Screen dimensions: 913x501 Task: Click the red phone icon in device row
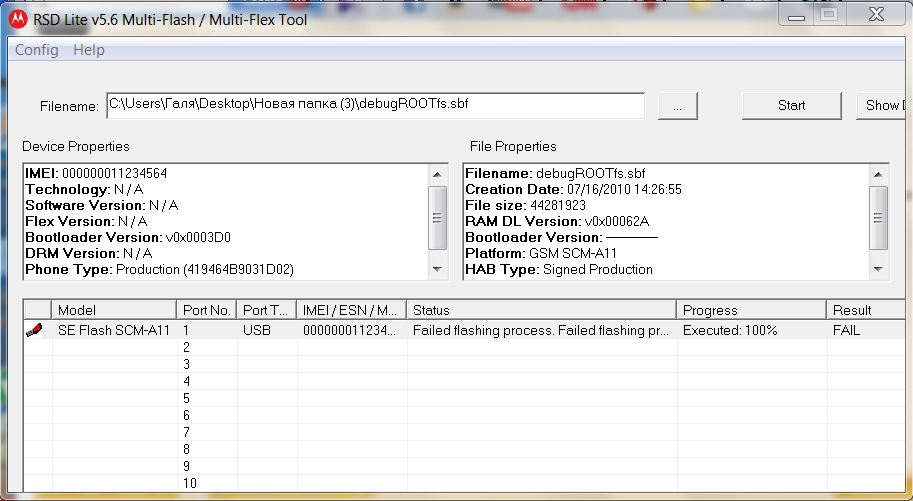pos(34,330)
